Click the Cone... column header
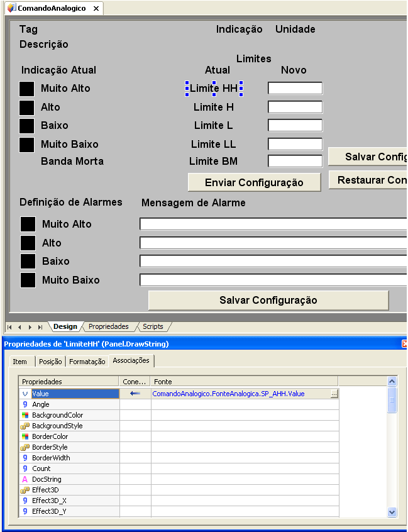The width and height of the screenshot is (408, 532). click(135, 382)
